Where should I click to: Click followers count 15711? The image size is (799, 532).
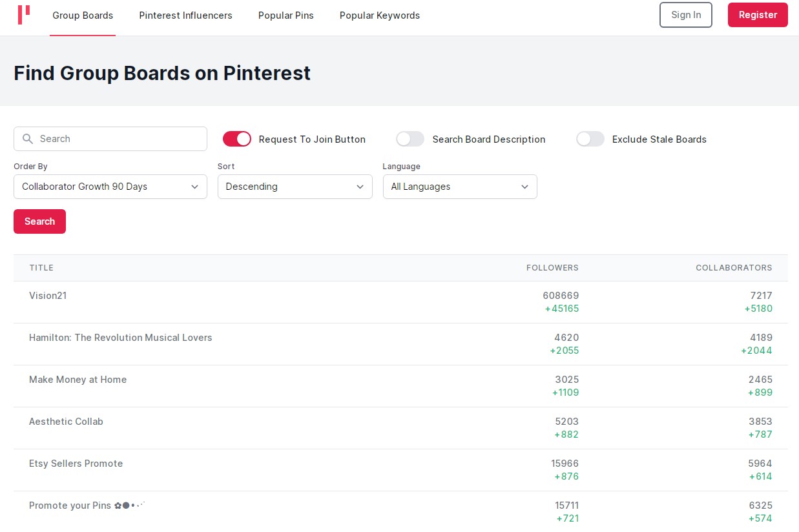tap(566, 506)
